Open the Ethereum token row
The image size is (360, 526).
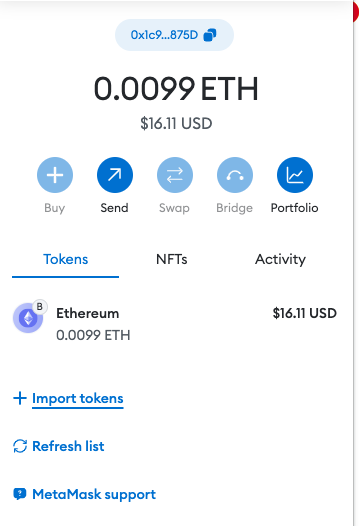coord(175,324)
